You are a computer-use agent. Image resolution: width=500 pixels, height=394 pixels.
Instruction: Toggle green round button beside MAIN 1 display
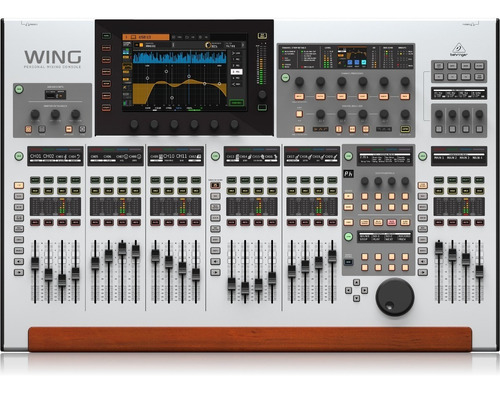click(423, 156)
